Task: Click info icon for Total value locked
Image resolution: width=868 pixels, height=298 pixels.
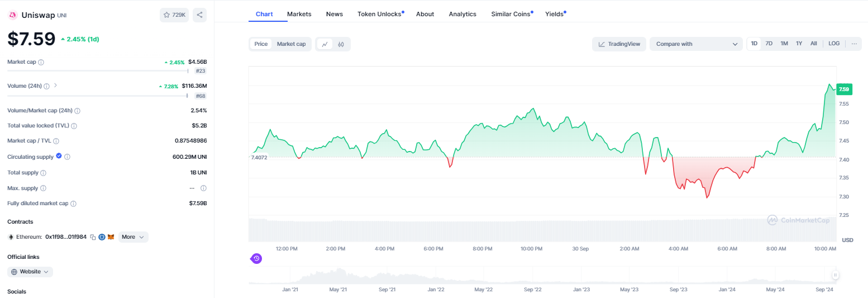Action: point(74,126)
